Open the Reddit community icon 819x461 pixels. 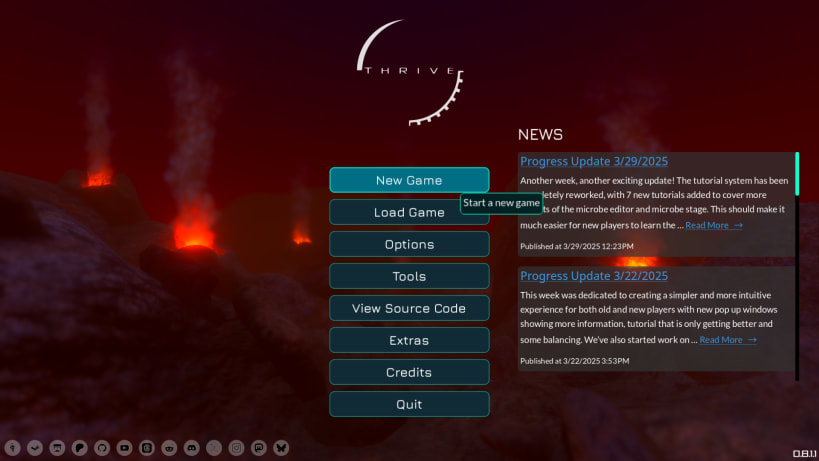(x=169, y=448)
